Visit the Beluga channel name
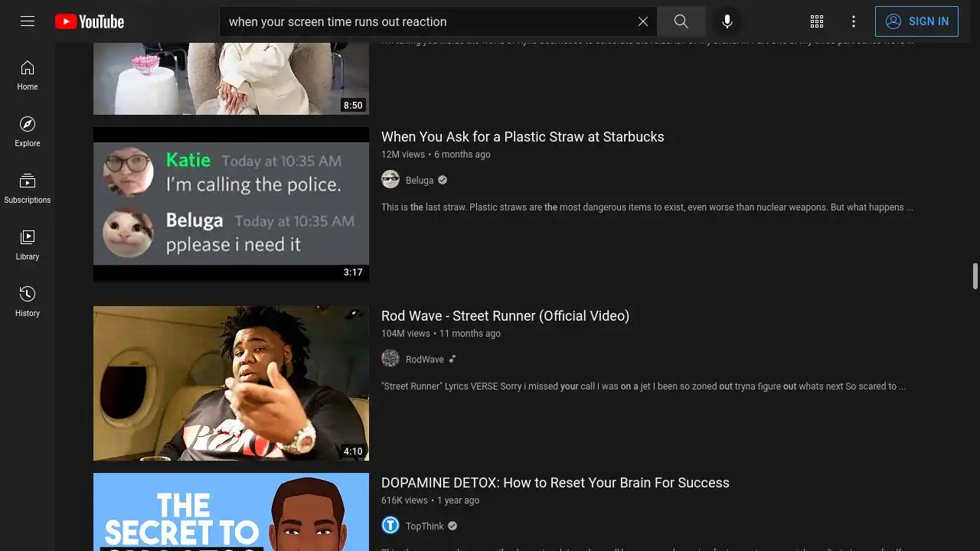 pyautogui.click(x=420, y=181)
